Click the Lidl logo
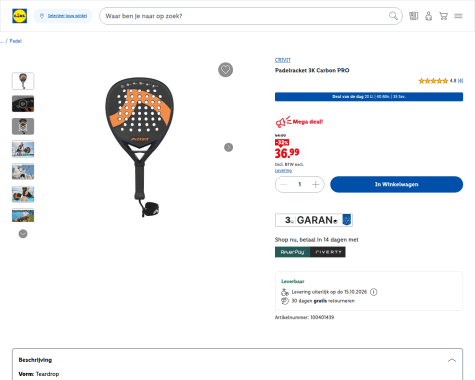Screen dimensions: 475x380 click(19, 16)
